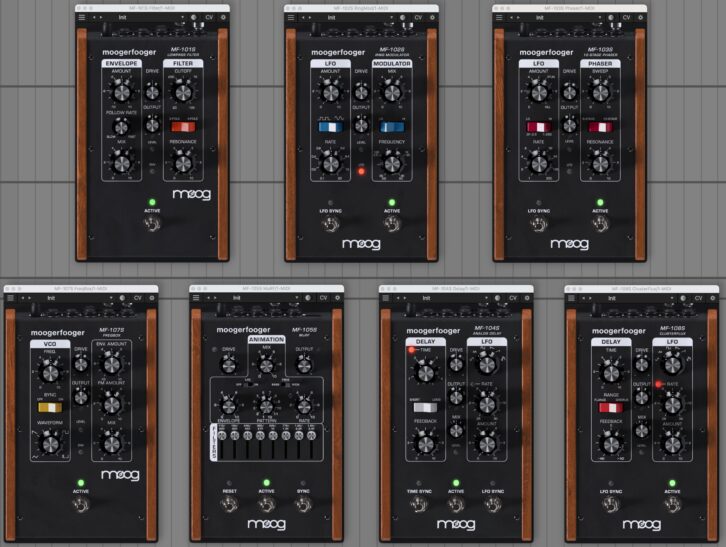Expand the Init preset dropdown in MF-102S window
The width and height of the screenshot is (726, 547).
392,18
